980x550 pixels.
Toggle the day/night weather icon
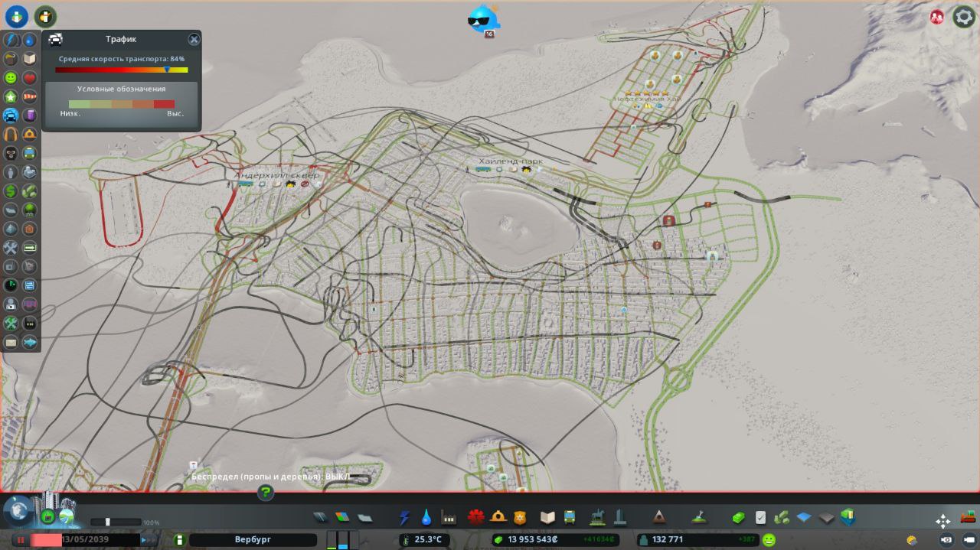[913, 540]
